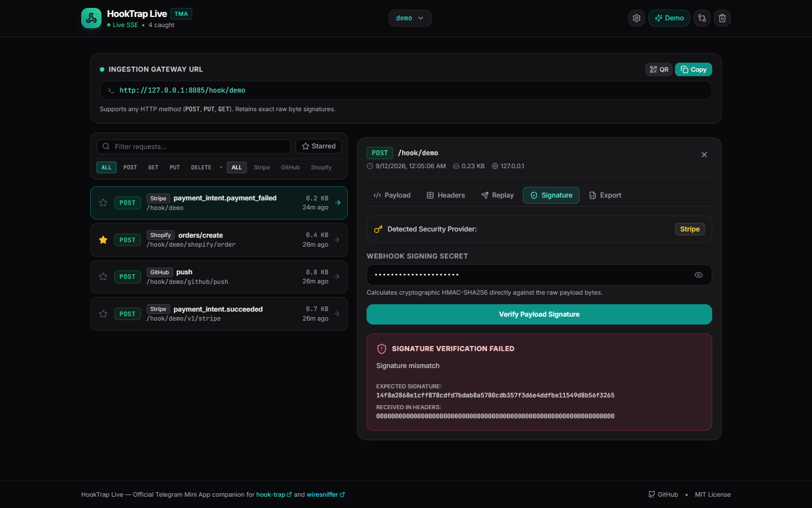The image size is (812, 508).
Task: Open the hook-trap link in footer
Action: point(274,494)
